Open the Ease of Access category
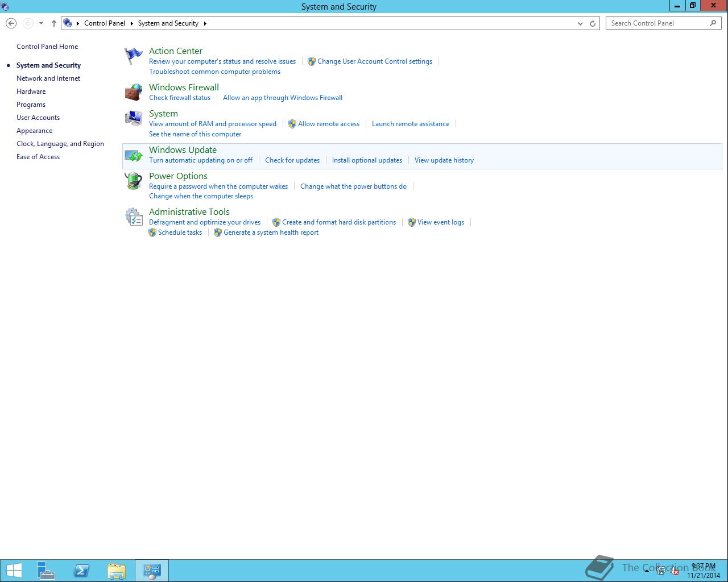 coord(38,157)
